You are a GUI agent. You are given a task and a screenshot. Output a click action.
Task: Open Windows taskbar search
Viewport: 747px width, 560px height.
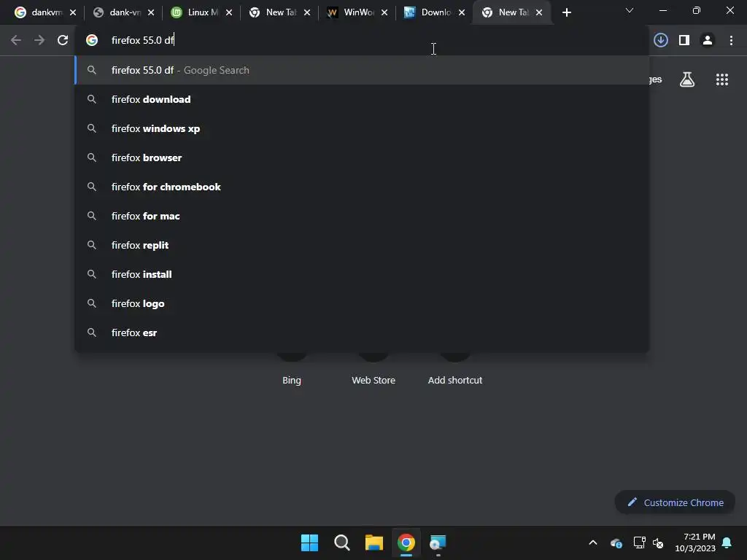click(x=341, y=542)
